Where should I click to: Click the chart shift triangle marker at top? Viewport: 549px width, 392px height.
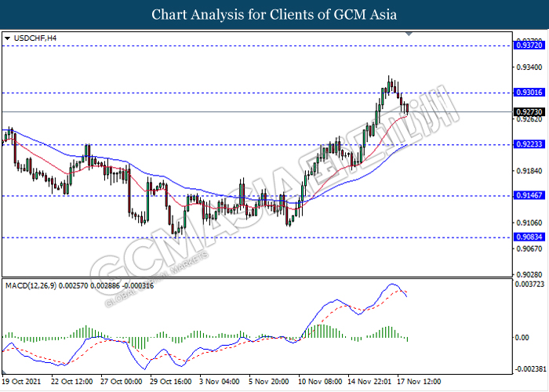click(x=409, y=34)
